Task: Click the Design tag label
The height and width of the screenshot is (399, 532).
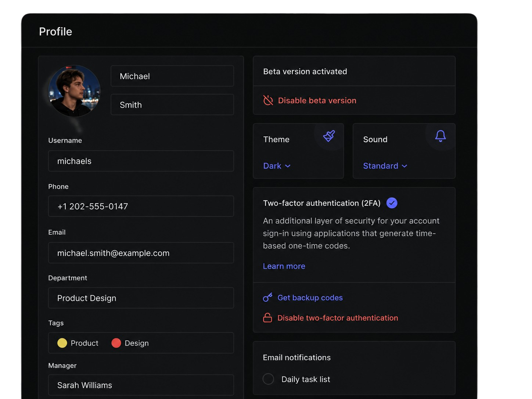Action: [137, 343]
